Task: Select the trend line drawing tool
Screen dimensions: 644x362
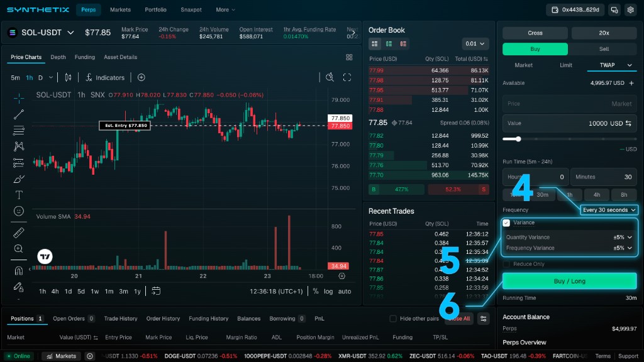Action: [x=18, y=114]
